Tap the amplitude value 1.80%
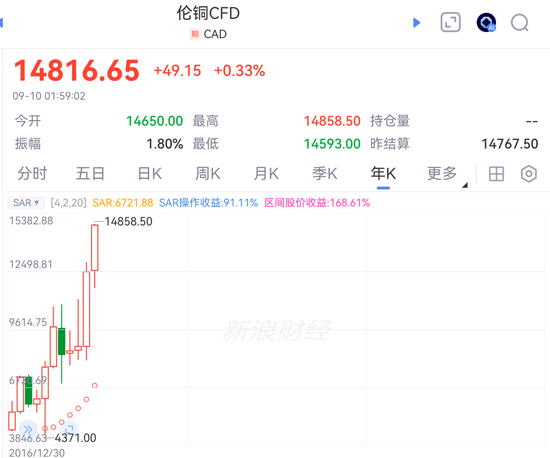The height and width of the screenshot is (458, 550). pos(165,144)
